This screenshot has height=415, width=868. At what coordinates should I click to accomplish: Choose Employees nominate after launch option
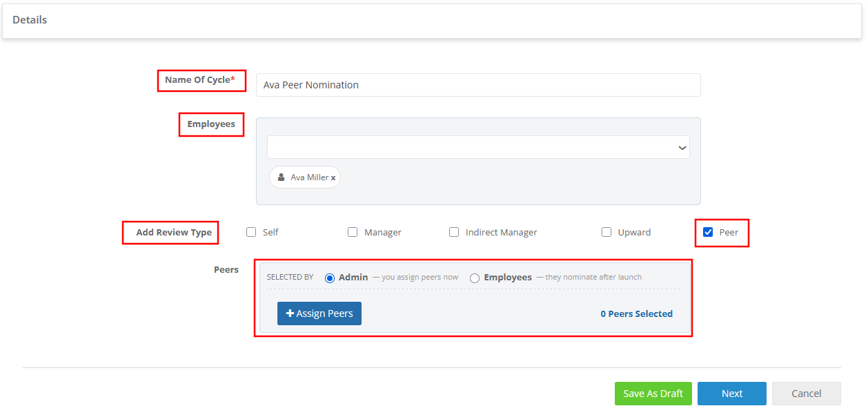tap(475, 278)
